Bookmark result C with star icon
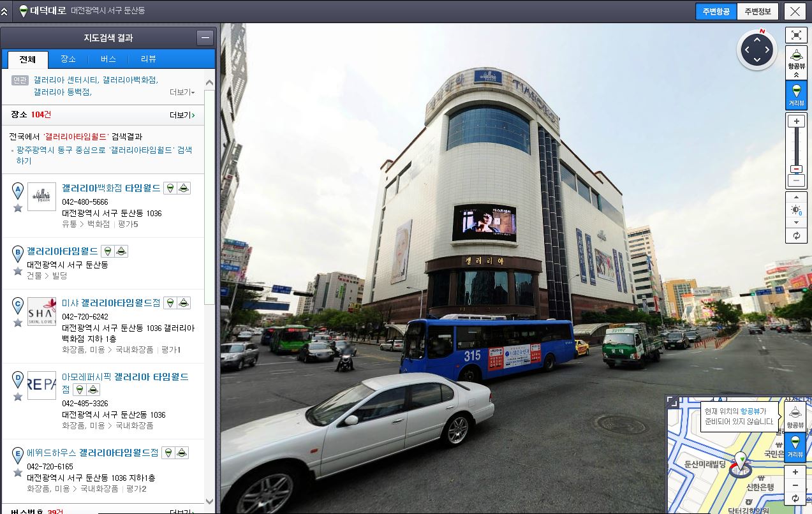Viewport: 812px width, 514px height. pos(18,323)
